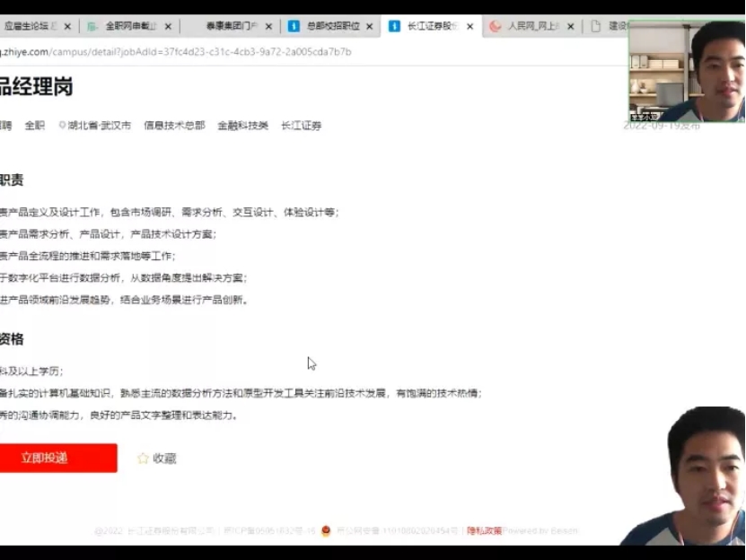Screen dimensions: 746x560
Task: Switch to the 应届生论坛 tab
Action: pyautogui.click(x=30, y=27)
